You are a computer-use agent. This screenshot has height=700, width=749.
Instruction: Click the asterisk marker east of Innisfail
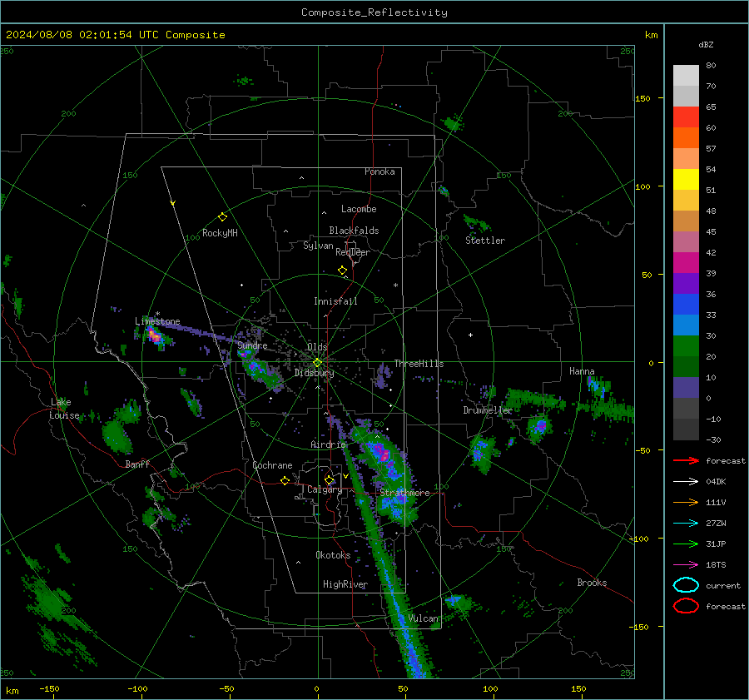[x=395, y=285]
